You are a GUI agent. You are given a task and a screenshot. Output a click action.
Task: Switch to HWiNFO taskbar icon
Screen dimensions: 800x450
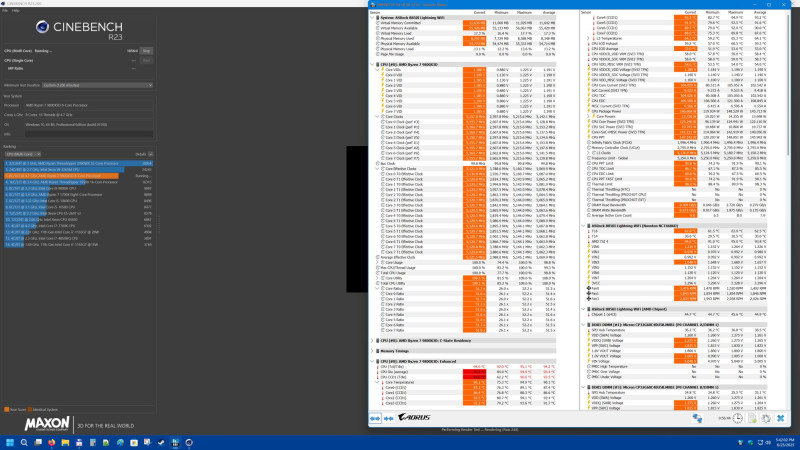175,442
